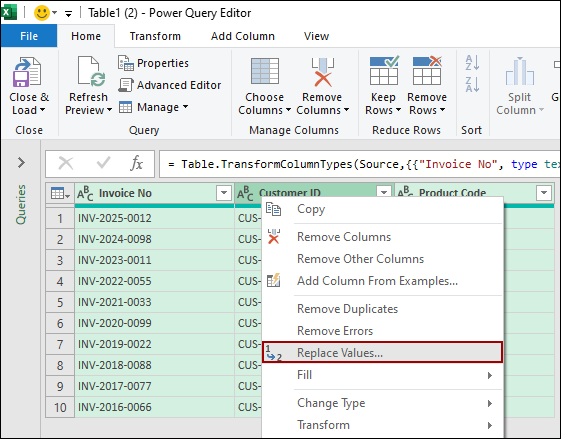Choose Remove Other Columns

click(x=382, y=259)
